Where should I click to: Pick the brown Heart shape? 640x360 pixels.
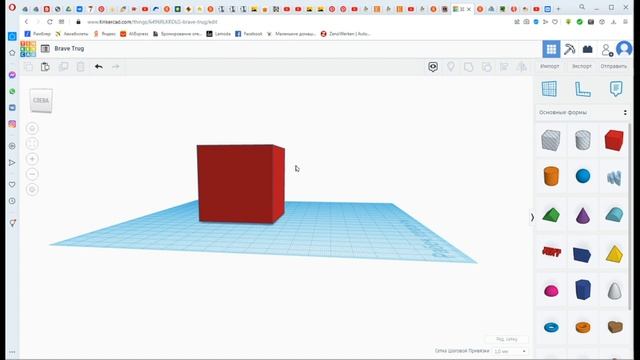(615, 327)
